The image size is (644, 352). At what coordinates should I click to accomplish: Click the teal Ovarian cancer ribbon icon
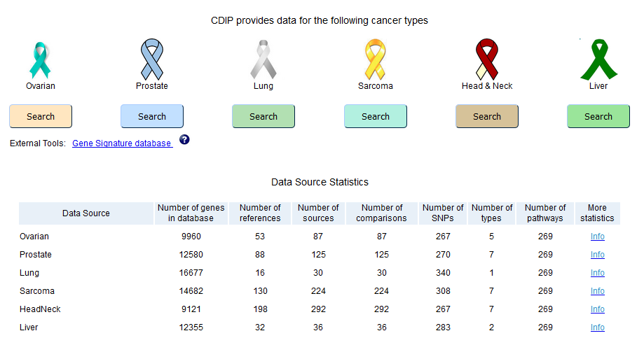click(x=40, y=60)
